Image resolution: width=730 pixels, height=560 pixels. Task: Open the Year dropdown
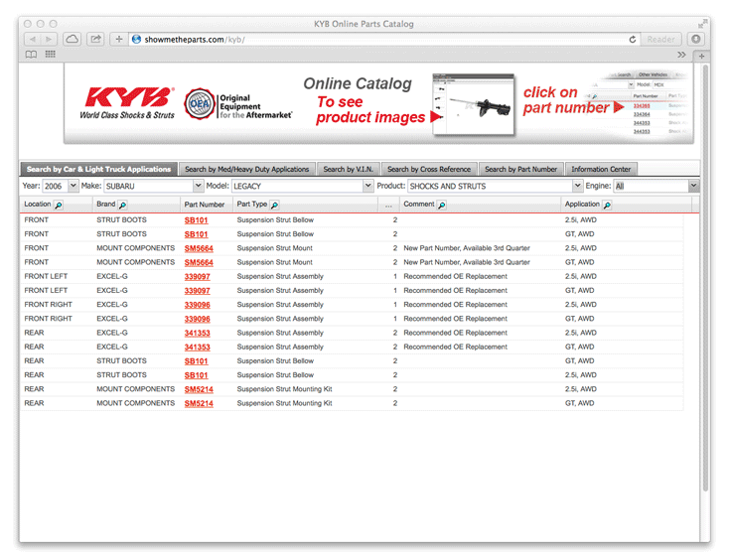60,186
